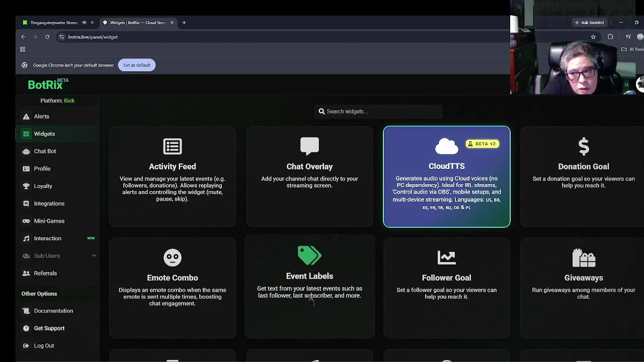Click the Referrals people icon
This screenshot has width=644, height=362.
point(26,273)
